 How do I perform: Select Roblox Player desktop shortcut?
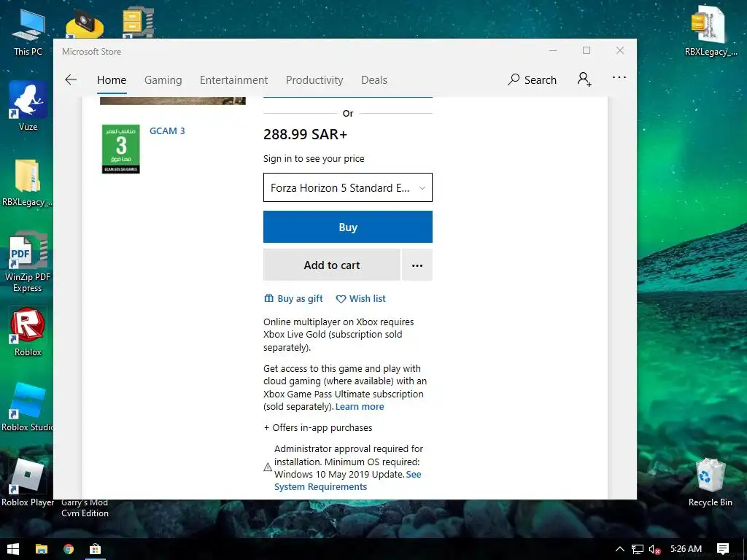click(28, 482)
